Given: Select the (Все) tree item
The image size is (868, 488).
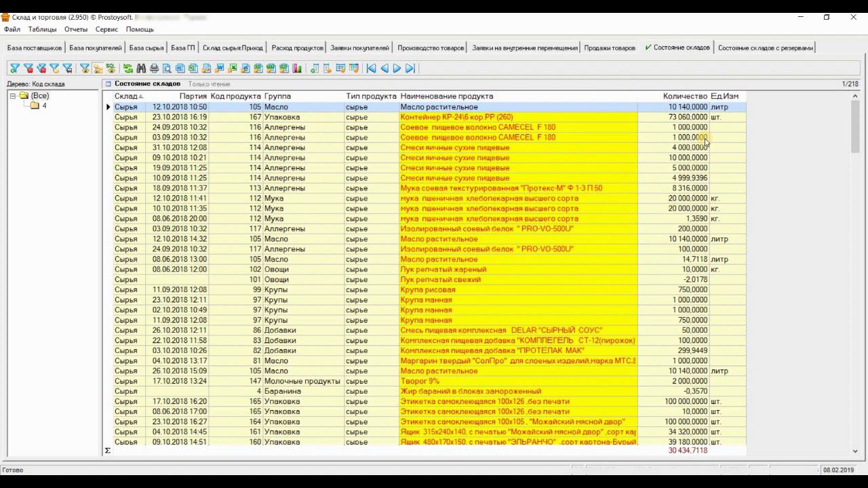Looking at the screenshot, I should point(40,96).
